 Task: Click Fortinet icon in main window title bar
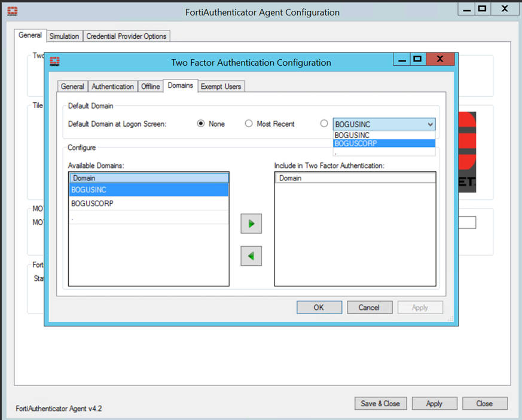[x=13, y=11]
